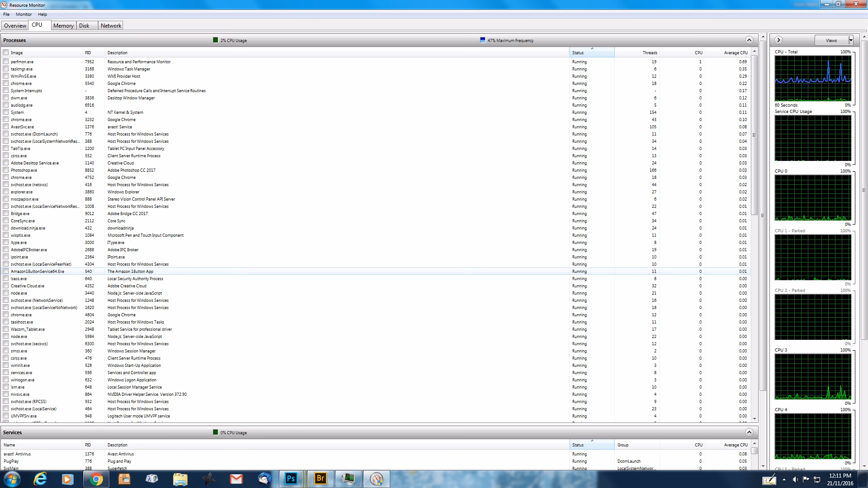Collapse the Processes section chevron
Screen dimensions: 868x488
pos(749,40)
